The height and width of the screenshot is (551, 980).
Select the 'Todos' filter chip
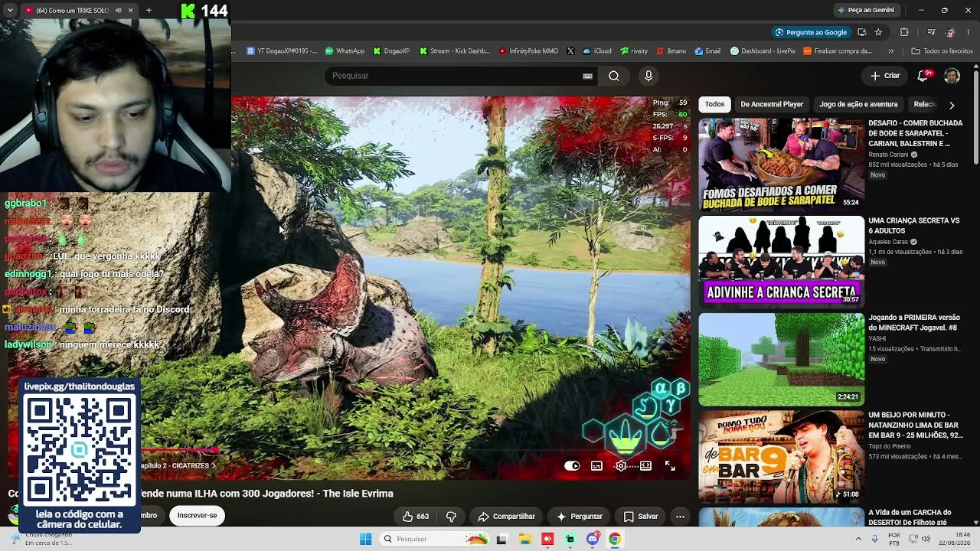click(x=714, y=104)
